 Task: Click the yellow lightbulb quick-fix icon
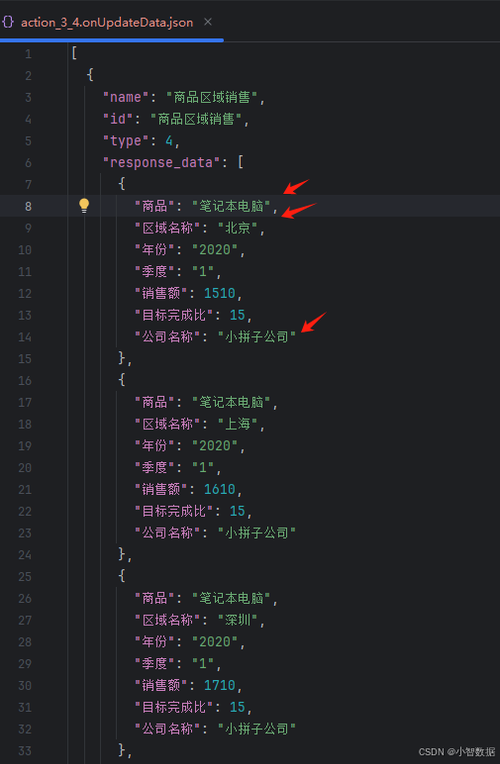84,206
